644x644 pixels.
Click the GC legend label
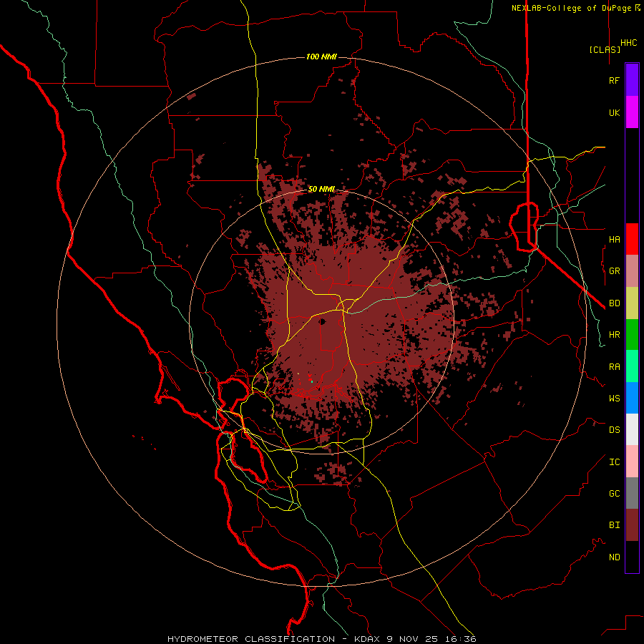point(614,494)
